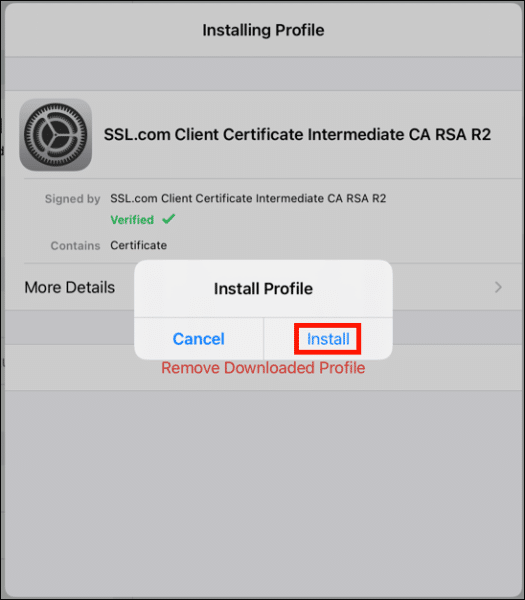525x600 pixels.
Task: Click the Certificate value beside Contains
Action: (139, 245)
